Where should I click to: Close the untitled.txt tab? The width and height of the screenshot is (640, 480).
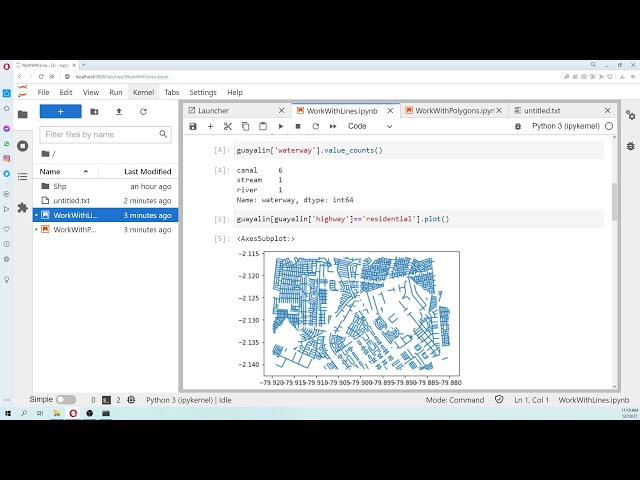tap(607, 111)
